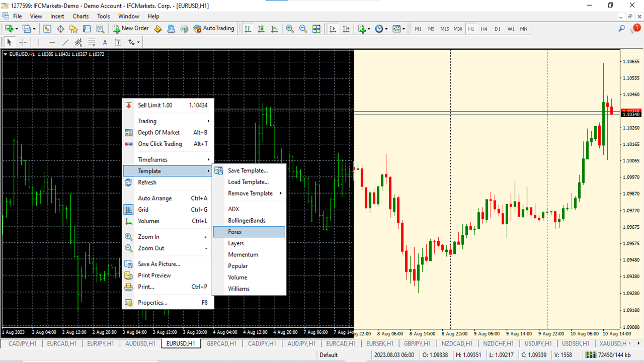Select the Text label tool

[118, 42]
